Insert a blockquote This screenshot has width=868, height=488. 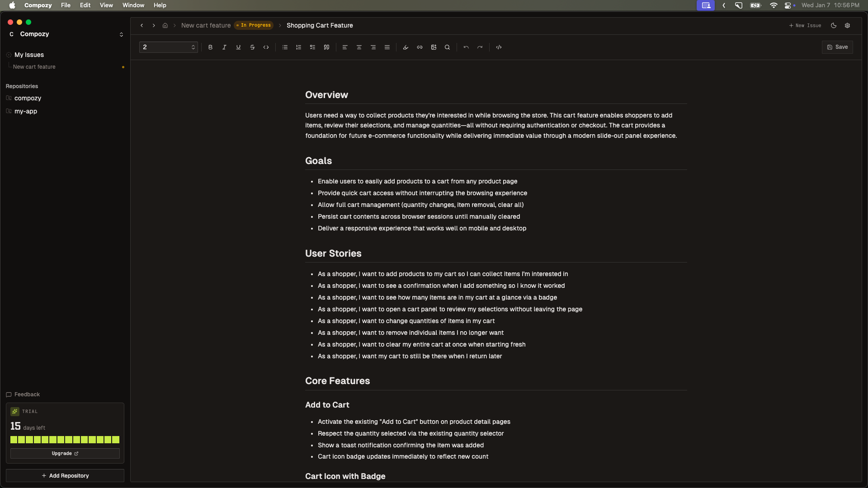(326, 47)
